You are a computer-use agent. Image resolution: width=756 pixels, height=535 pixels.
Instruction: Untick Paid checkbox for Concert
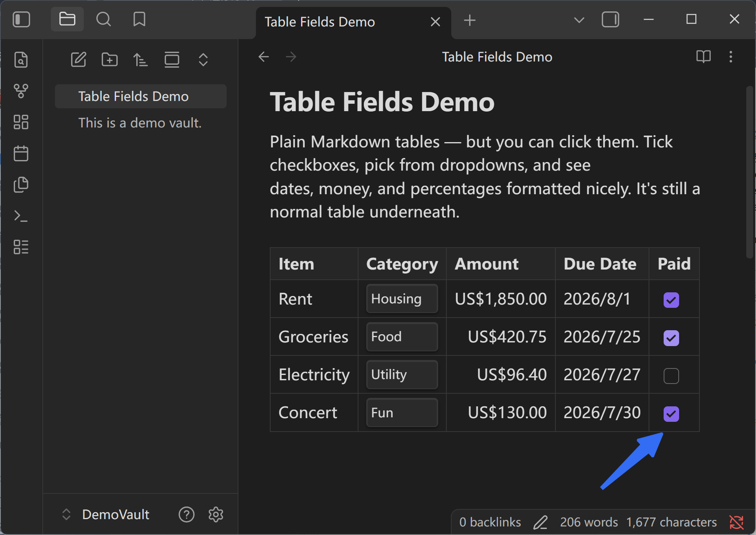pos(671,414)
